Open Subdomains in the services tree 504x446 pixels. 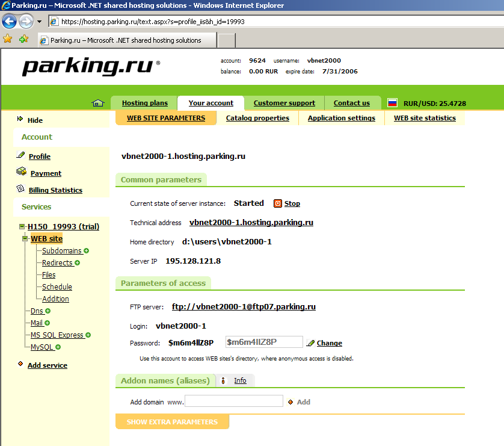pyautogui.click(x=62, y=250)
